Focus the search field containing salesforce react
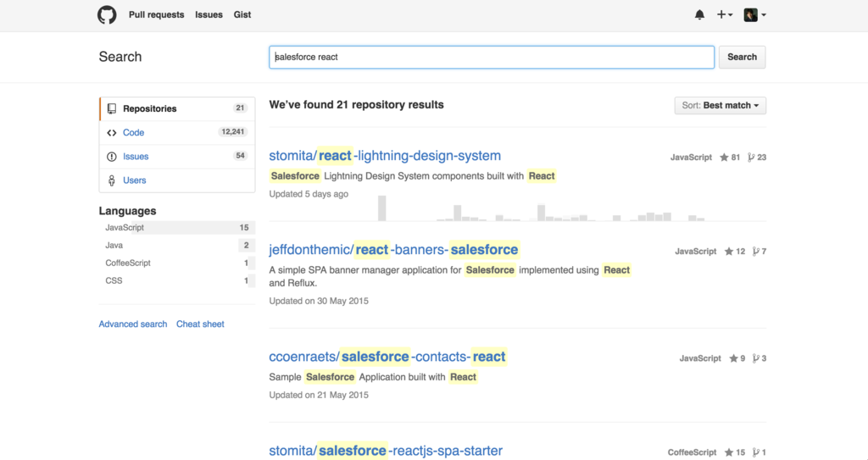This screenshot has height=460, width=868. click(x=492, y=57)
